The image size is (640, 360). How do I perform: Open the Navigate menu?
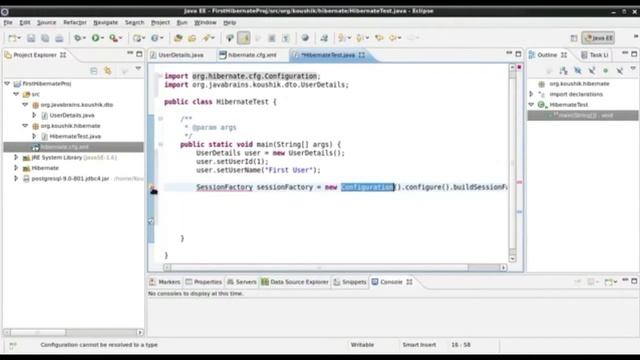[105, 22]
